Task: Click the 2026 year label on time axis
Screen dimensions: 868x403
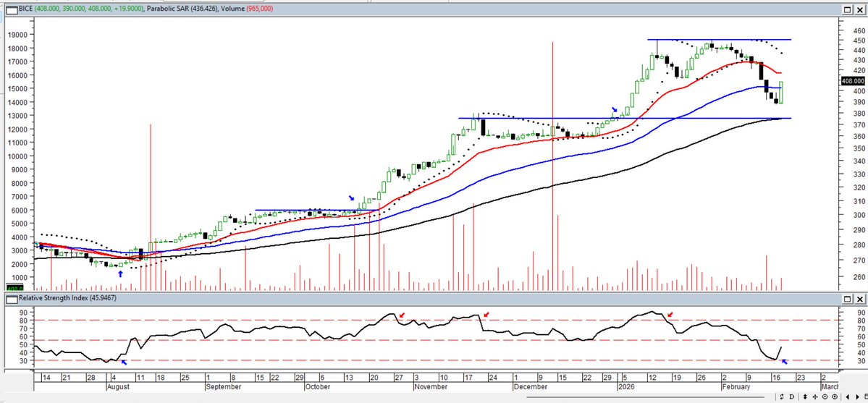Action: click(626, 387)
